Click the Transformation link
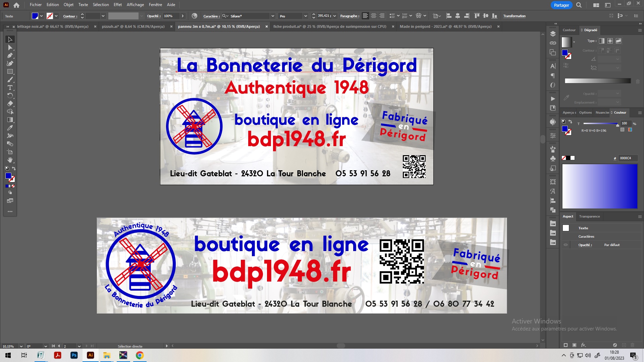This screenshot has width=644, height=362. tap(514, 16)
